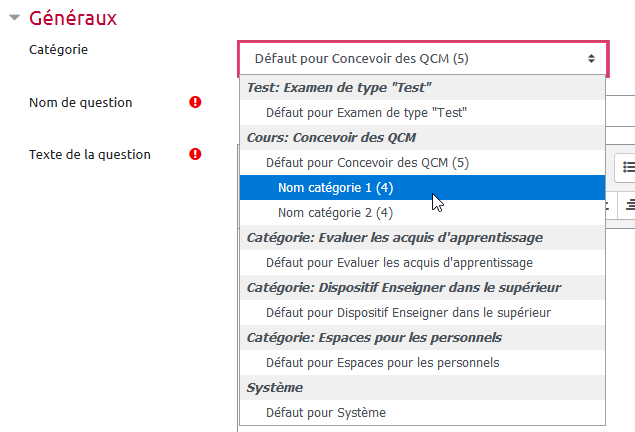Choose 'Défaut pour Dispositif Enseigner dans le supérieur'

(408, 312)
